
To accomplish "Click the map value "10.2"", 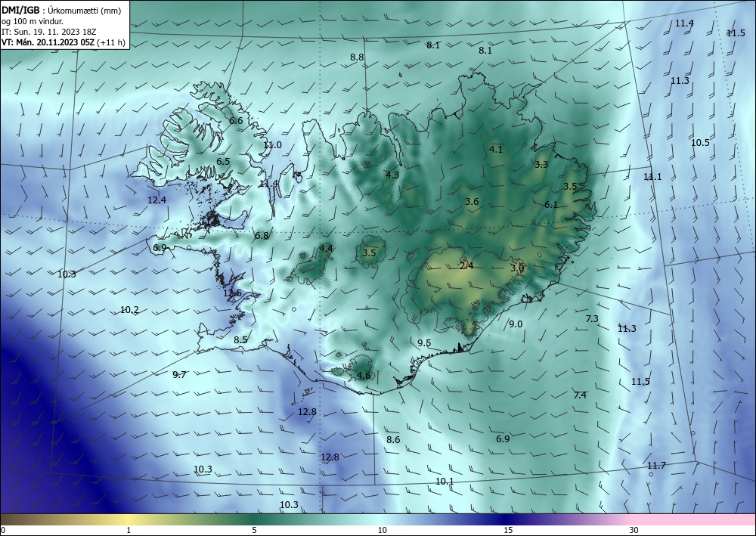I will [129, 310].
